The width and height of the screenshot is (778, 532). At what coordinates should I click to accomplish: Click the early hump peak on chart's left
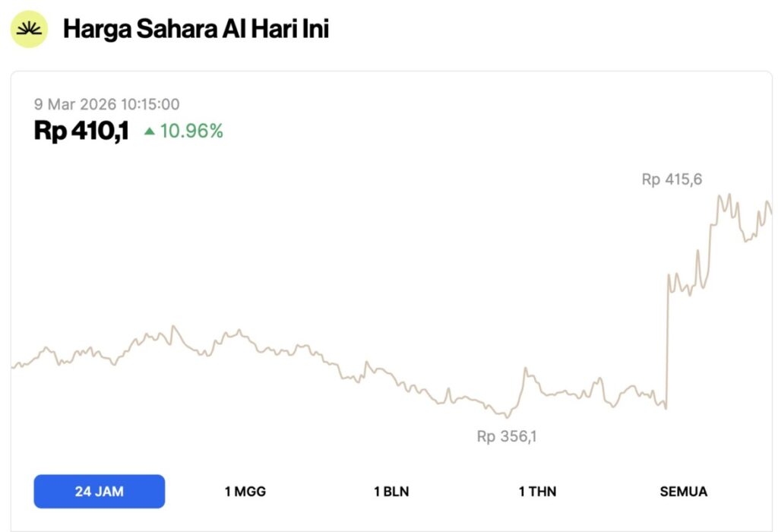click(174, 327)
